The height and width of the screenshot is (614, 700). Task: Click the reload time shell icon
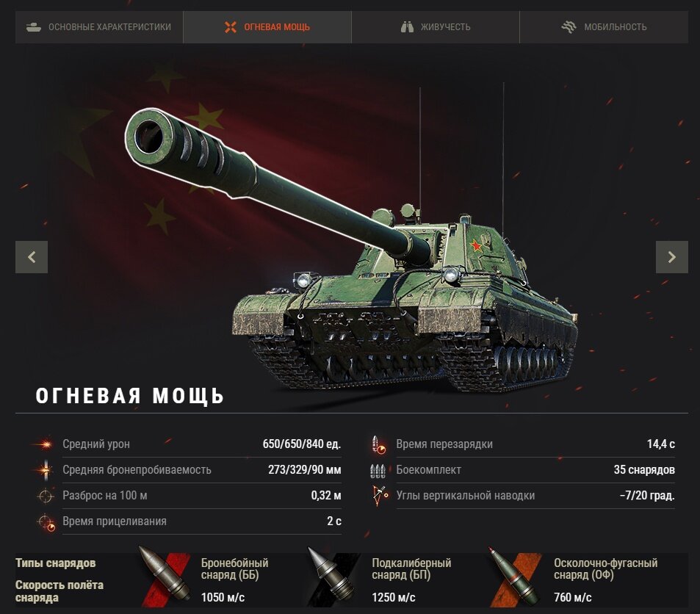(378, 445)
